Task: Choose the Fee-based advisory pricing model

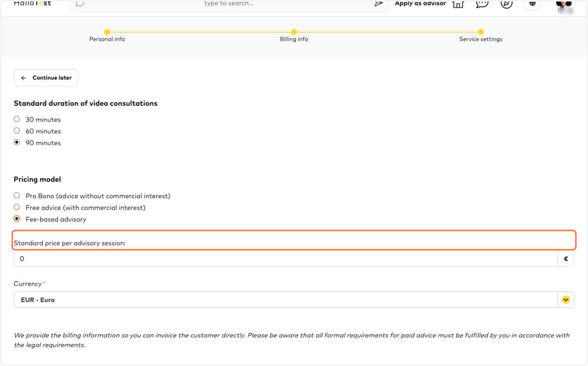Action: tap(17, 219)
